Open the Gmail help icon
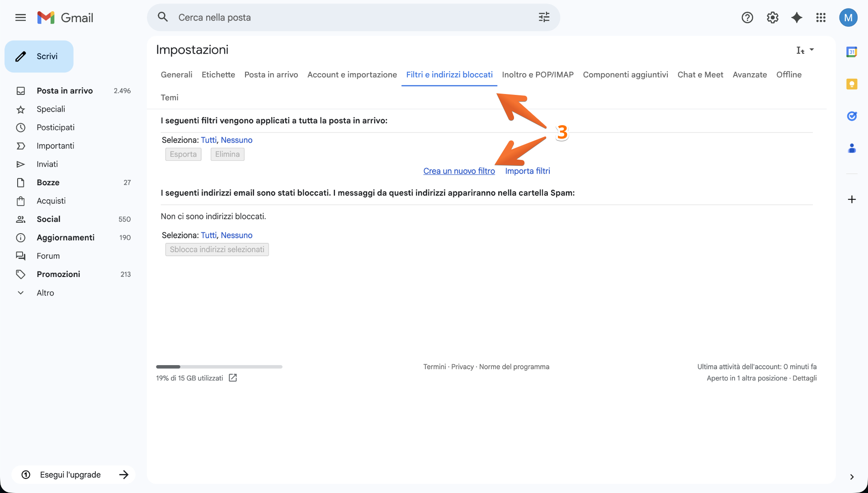Viewport: 868px width, 493px height. pos(747,17)
